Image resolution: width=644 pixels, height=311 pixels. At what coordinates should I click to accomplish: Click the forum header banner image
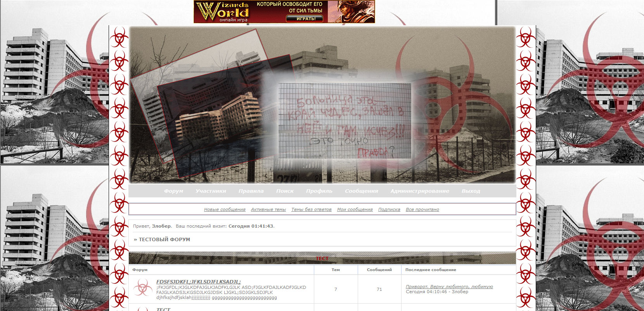point(322,105)
